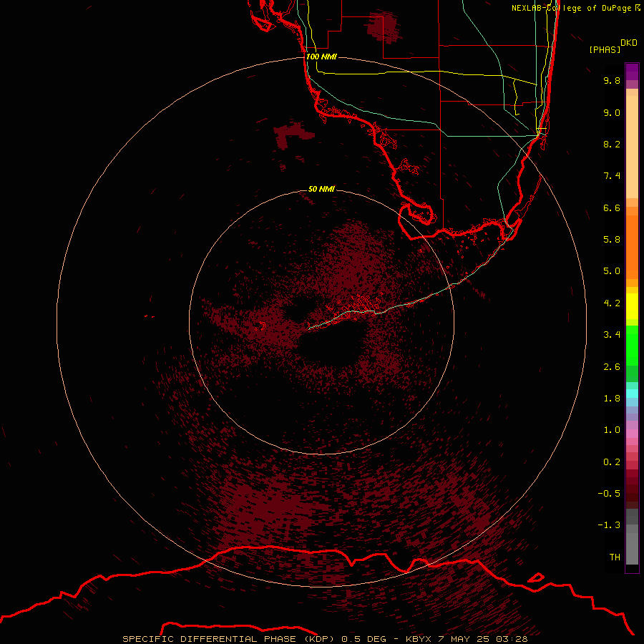Select the 3.4 legend value
Viewport: 644px width, 644px height.
(612, 335)
